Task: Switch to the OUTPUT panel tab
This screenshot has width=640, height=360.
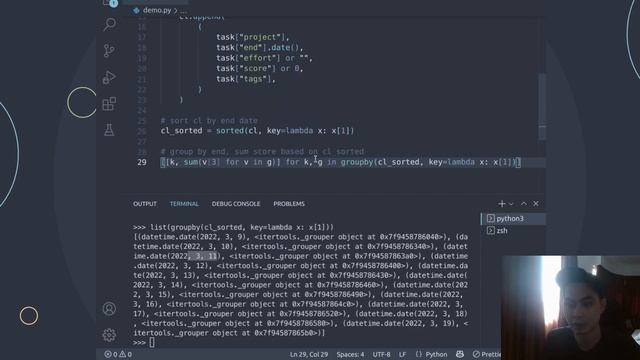Action: click(x=145, y=204)
